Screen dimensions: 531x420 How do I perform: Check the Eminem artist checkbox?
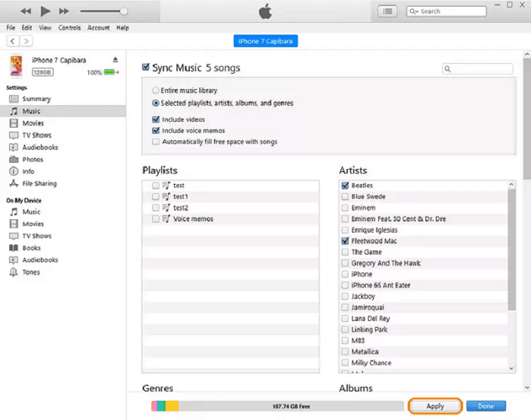(345, 207)
